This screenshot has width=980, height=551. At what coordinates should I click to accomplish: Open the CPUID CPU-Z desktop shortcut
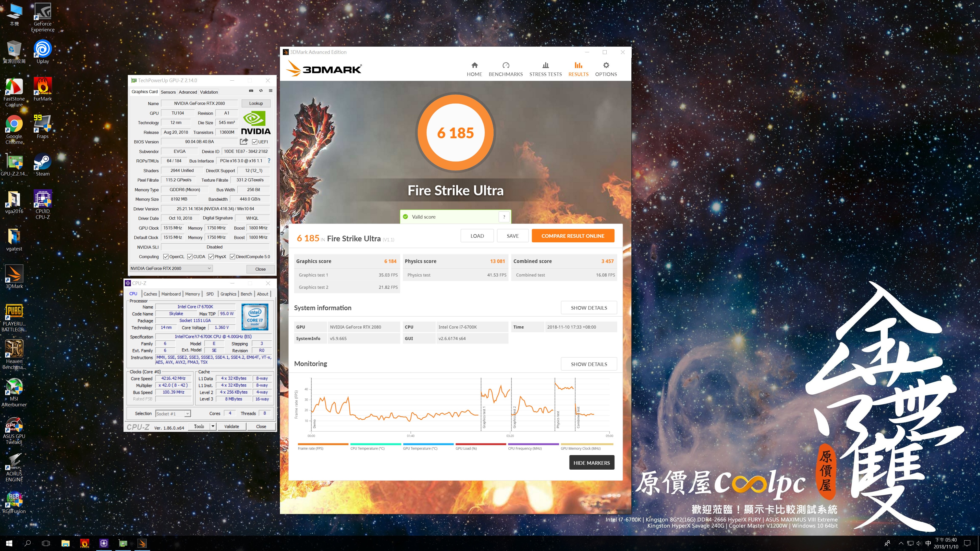[x=43, y=205]
